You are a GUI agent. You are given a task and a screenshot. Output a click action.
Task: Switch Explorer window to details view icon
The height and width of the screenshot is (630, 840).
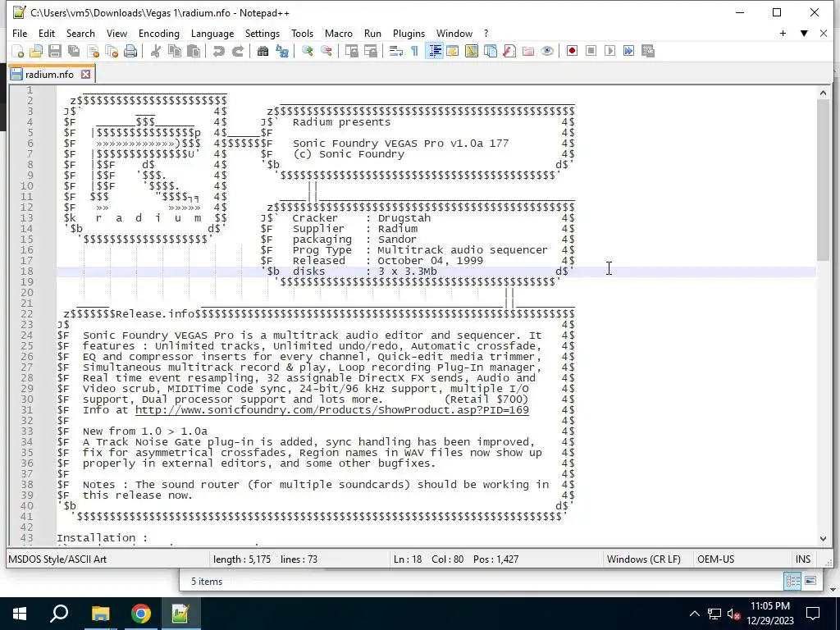792,582
